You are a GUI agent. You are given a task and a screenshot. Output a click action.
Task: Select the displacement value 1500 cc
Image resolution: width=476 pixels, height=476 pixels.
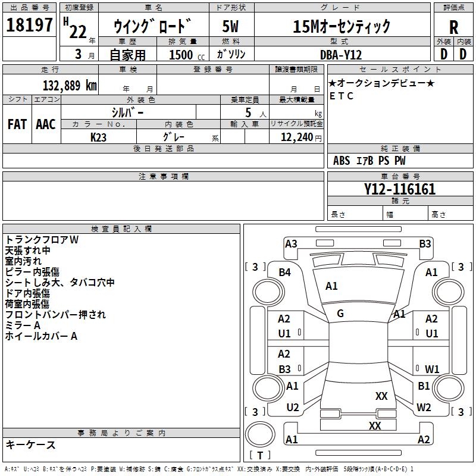point(187,55)
